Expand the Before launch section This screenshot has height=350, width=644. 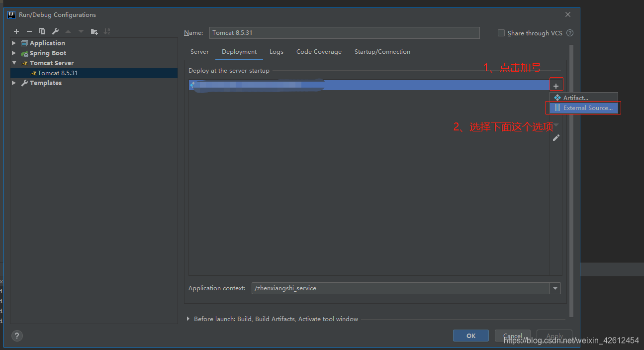tap(188, 319)
